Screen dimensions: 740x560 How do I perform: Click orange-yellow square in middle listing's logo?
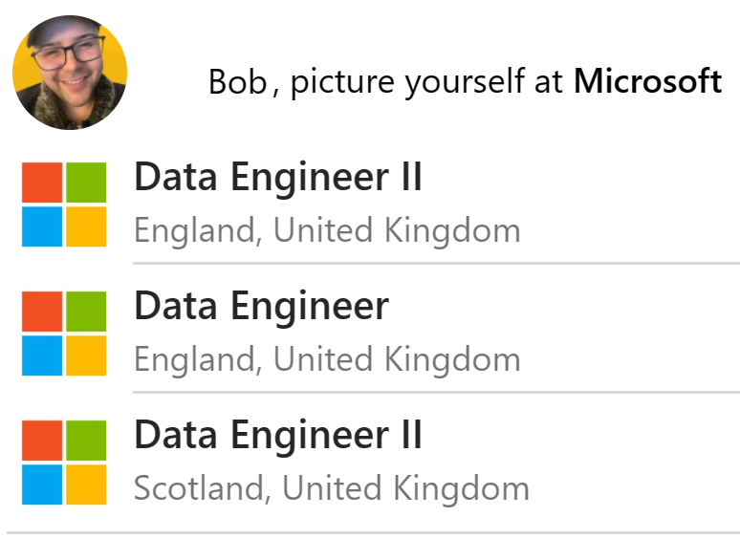[x=86, y=355]
